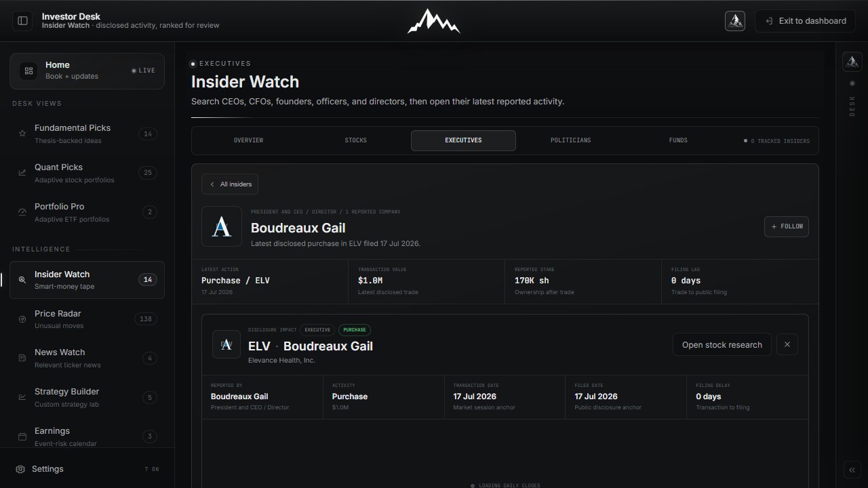This screenshot has width=868, height=488.
Task: Click Reported By Boudreaux Gail cell
Action: [x=262, y=397]
